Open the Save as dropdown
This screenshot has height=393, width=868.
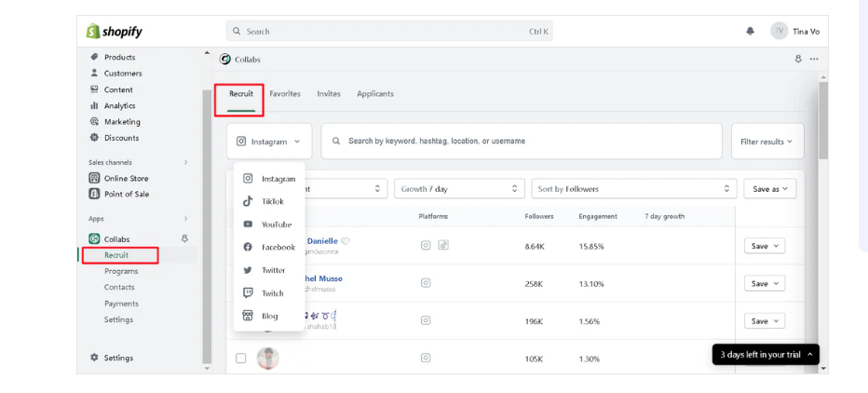[770, 189]
